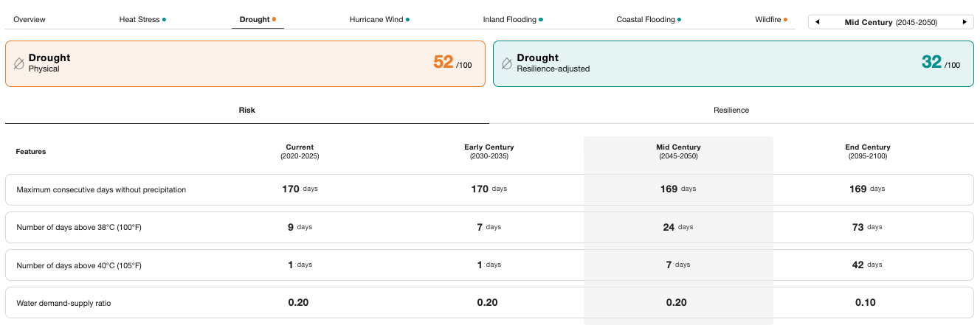Click the 9 days Current value for days above 38°C
The image size is (980, 325).
300,227
